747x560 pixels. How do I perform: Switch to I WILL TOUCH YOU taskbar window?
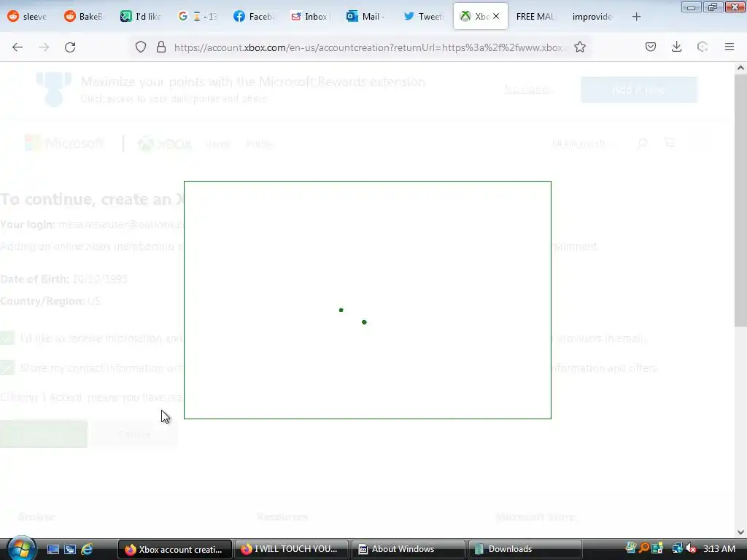[290, 550]
